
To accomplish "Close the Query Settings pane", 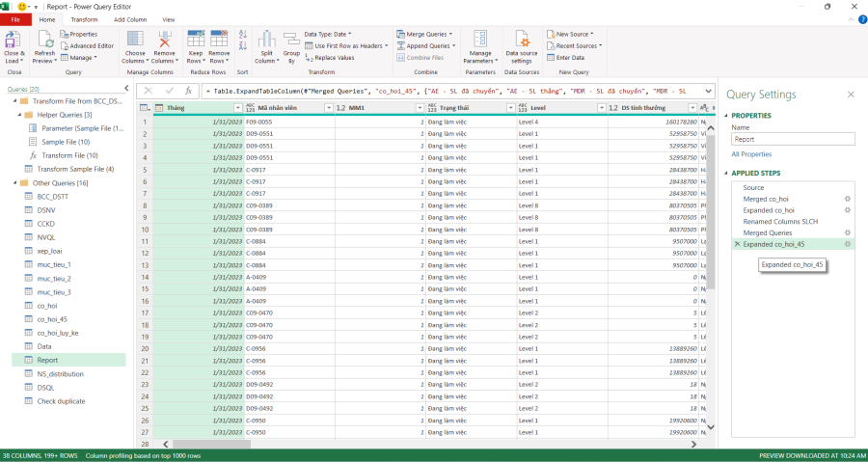I will [x=851, y=95].
